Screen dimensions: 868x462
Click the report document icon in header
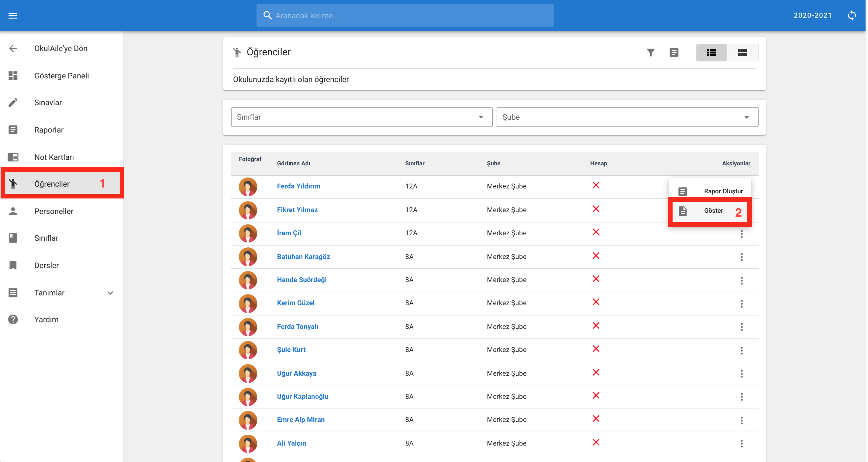673,53
